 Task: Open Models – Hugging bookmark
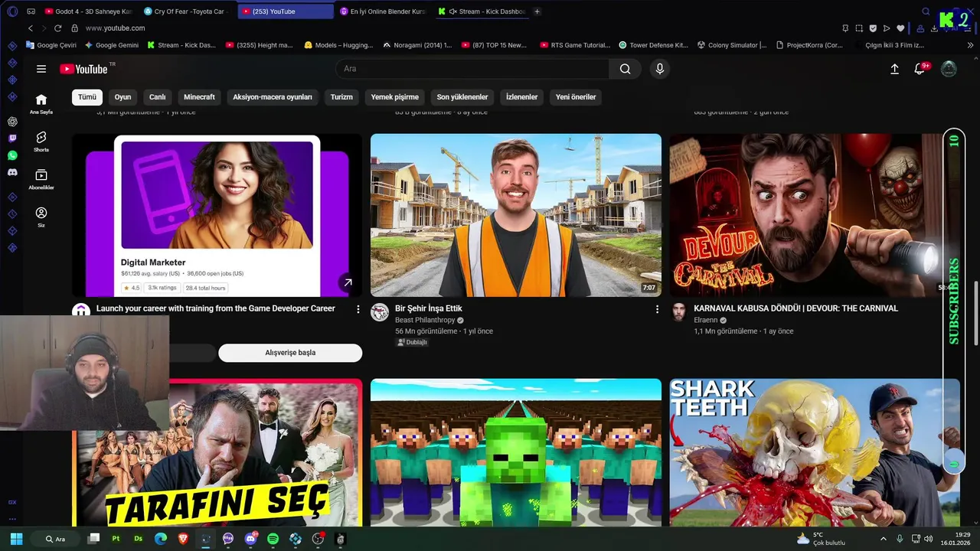pos(338,45)
